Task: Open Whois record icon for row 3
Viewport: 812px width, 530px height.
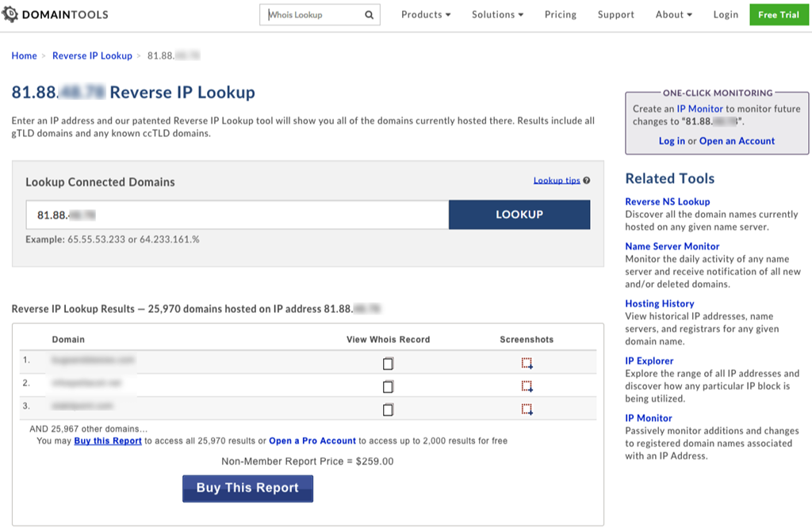Action: [388, 410]
